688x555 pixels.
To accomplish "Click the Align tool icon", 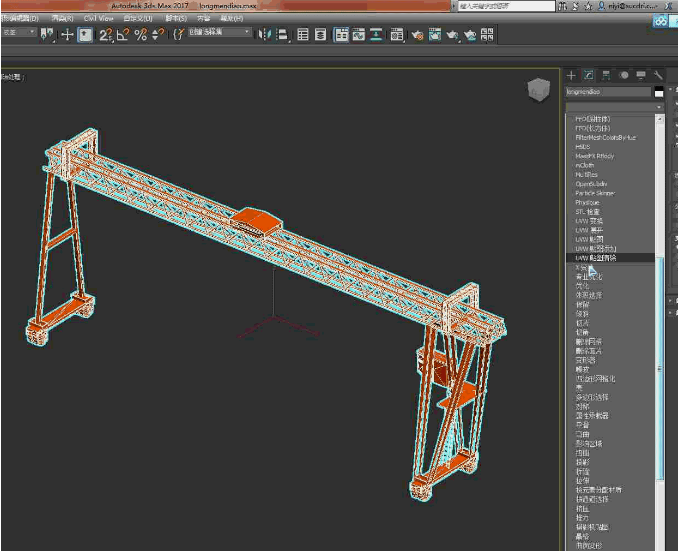I will click(282, 35).
